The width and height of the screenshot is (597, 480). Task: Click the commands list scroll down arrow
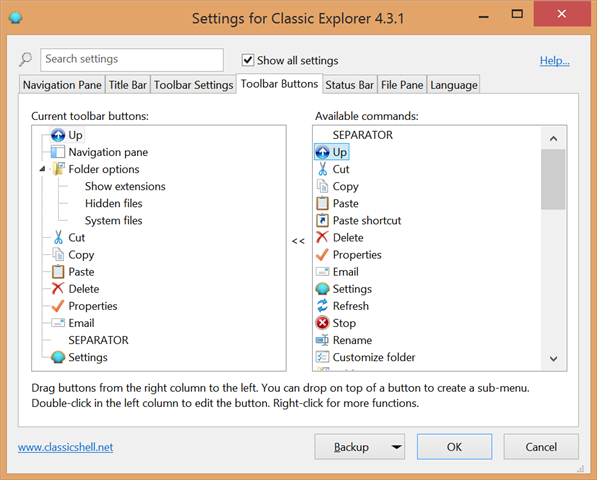(554, 359)
